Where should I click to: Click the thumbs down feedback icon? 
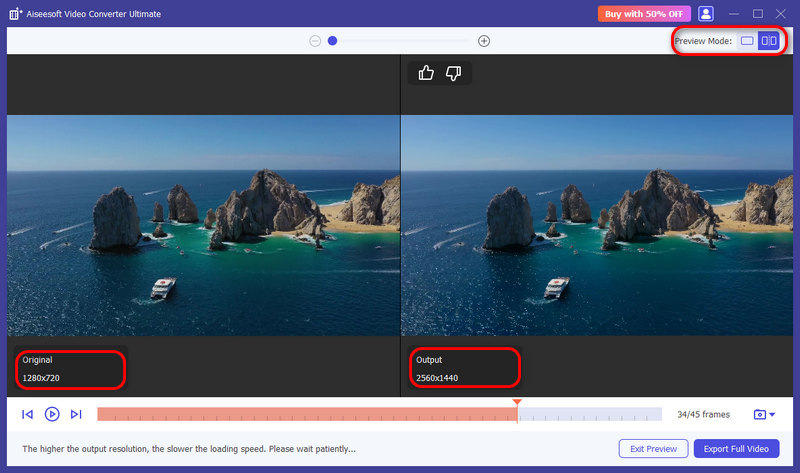(x=453, y=72)
